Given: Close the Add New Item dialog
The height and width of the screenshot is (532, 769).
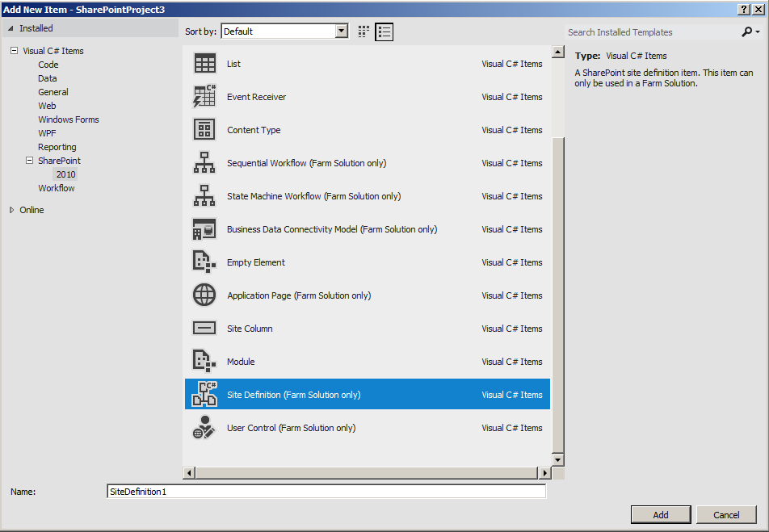Looking at the screenshot, I should click(758, 10).
